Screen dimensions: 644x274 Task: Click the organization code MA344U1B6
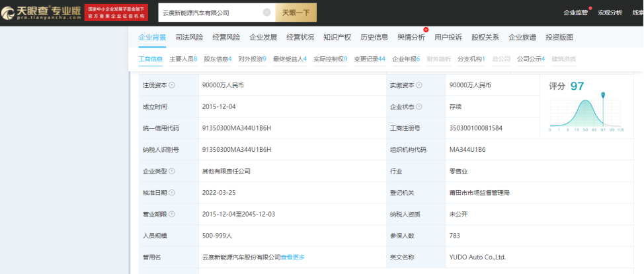tap(467, 150)
